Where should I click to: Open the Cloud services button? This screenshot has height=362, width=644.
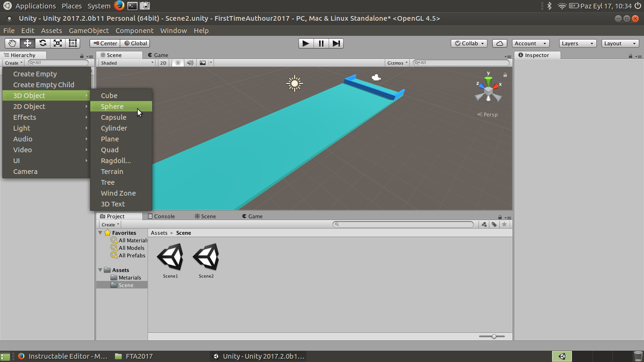(500, 43)
